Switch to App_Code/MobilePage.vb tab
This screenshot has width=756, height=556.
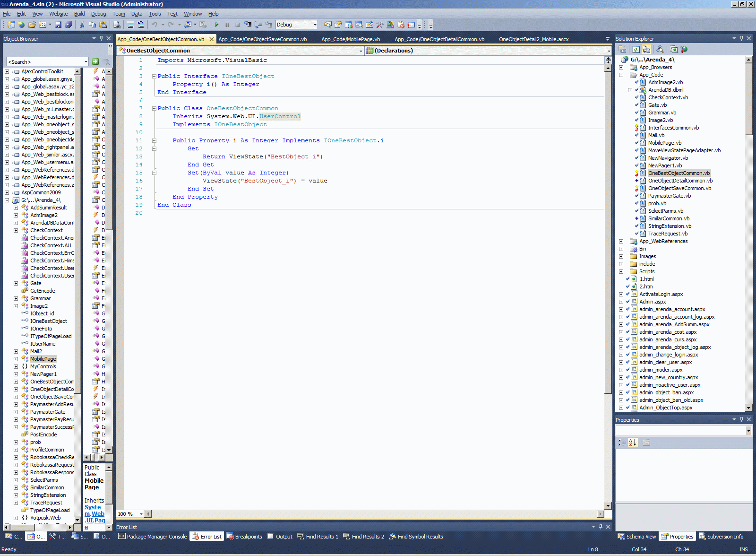351,39
